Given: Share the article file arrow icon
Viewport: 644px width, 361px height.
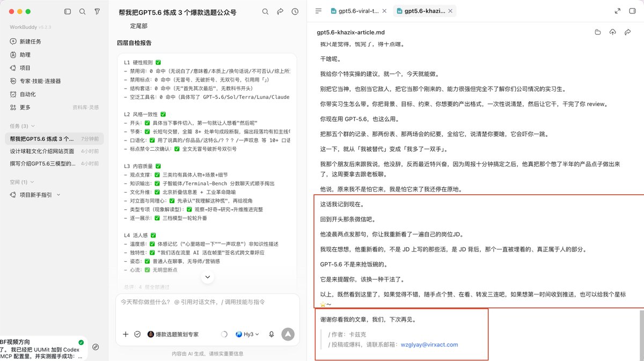Looking at the screenshot, I should point(627,32).
